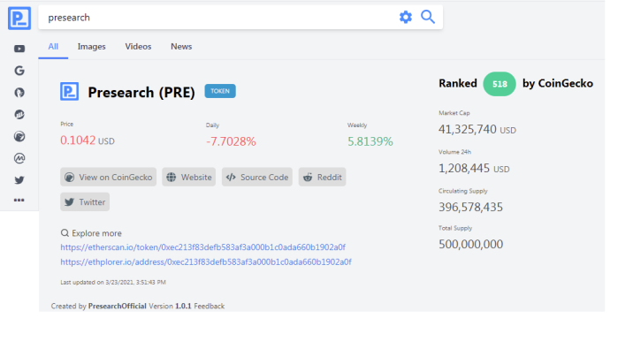
Task: Click the 24h volume 1,208,445 USD
Action: coord(475,168)
